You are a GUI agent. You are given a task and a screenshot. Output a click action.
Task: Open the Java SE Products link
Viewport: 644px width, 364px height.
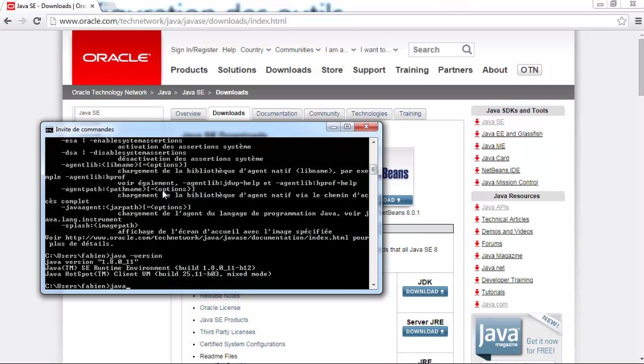tap(224, 320)
